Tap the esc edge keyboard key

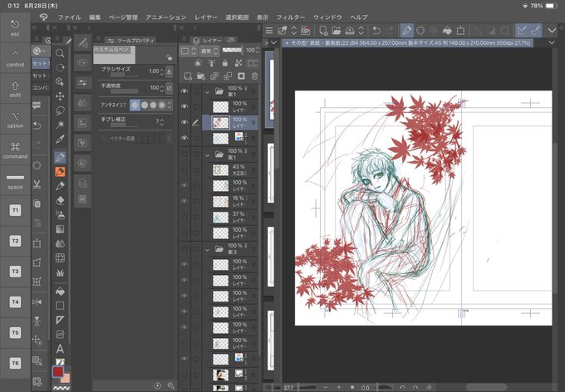point(15,27)
